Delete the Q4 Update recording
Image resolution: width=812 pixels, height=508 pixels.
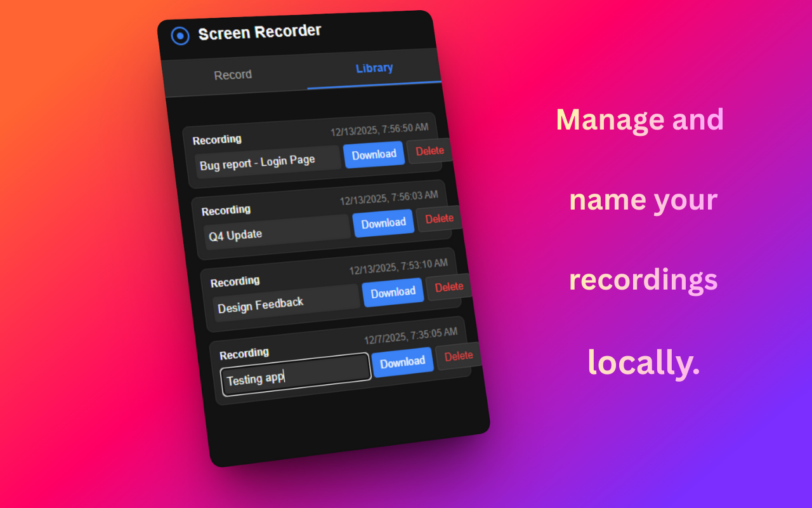coord(439,219)
